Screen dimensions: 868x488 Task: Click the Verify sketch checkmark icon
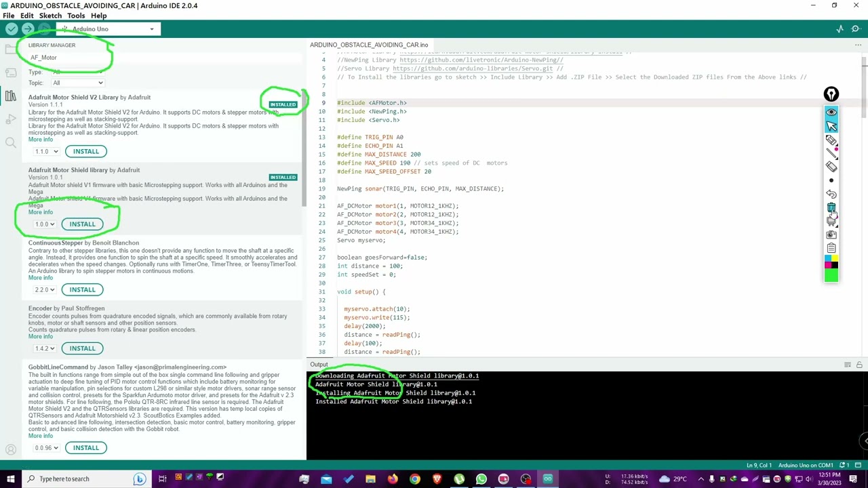point(12,29)
